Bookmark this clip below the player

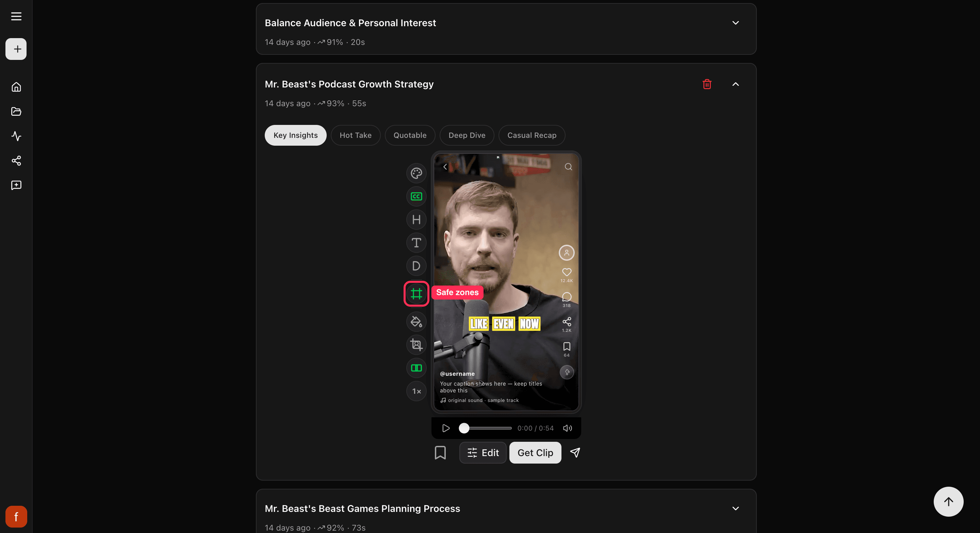[x=440, y=453]
